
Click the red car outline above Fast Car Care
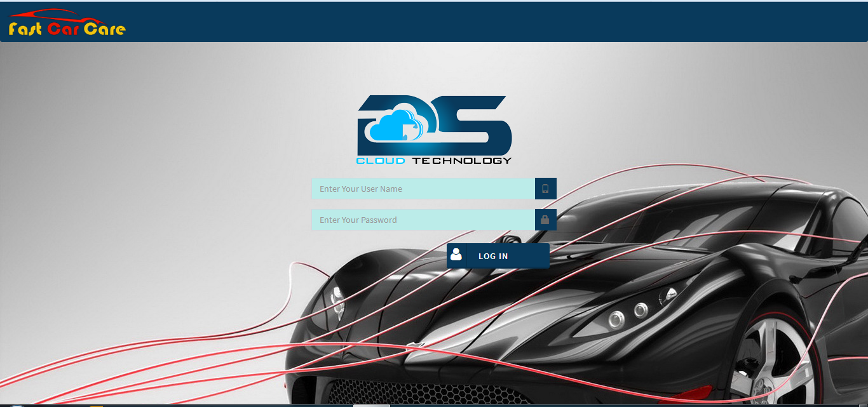tap(51, 14)
